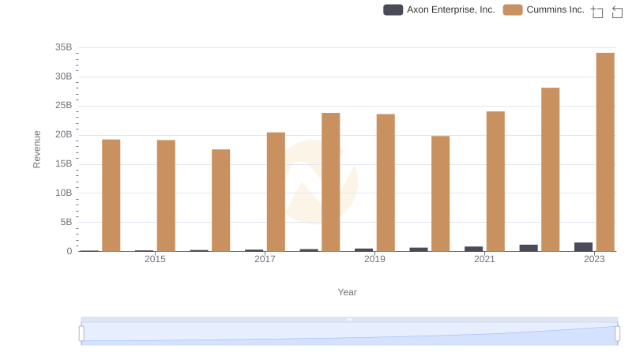Click the Revenue axis title
The width and height of the screenshot is (632, 364).
pos(36,149)
